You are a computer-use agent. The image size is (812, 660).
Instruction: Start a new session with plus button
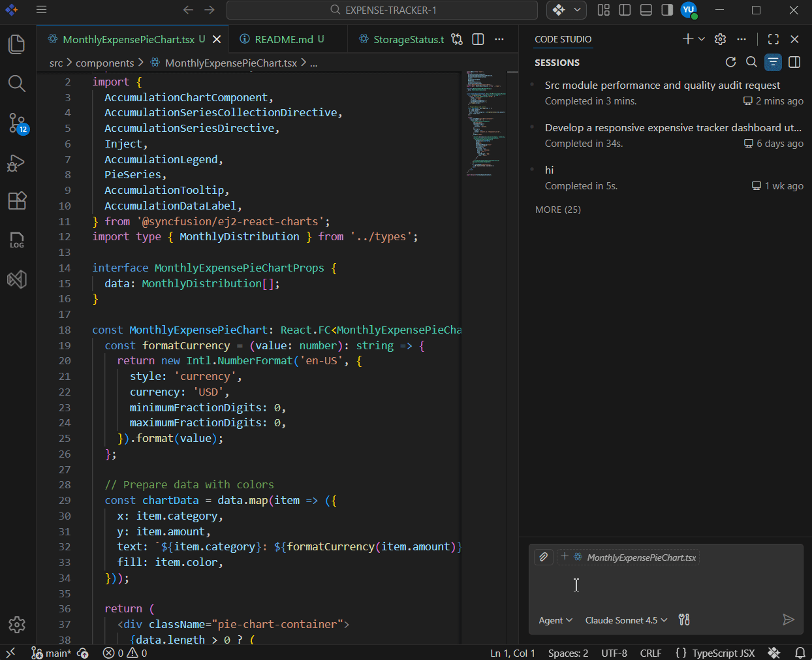[688, 39]
